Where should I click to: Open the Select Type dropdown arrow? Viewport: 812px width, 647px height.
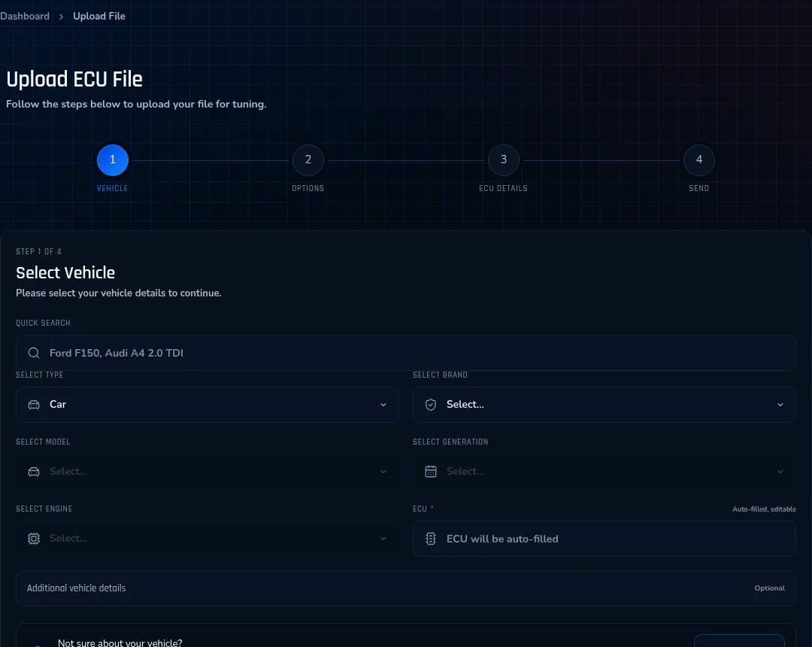[383, 405]
